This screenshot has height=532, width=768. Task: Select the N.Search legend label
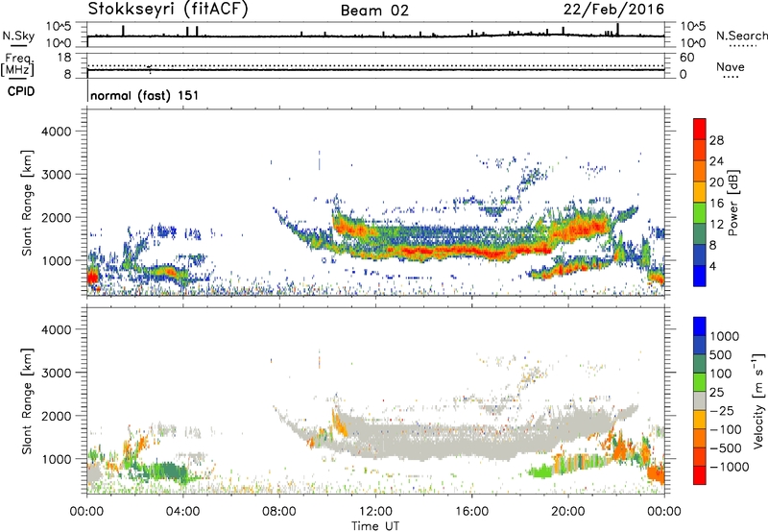(742, 36)
